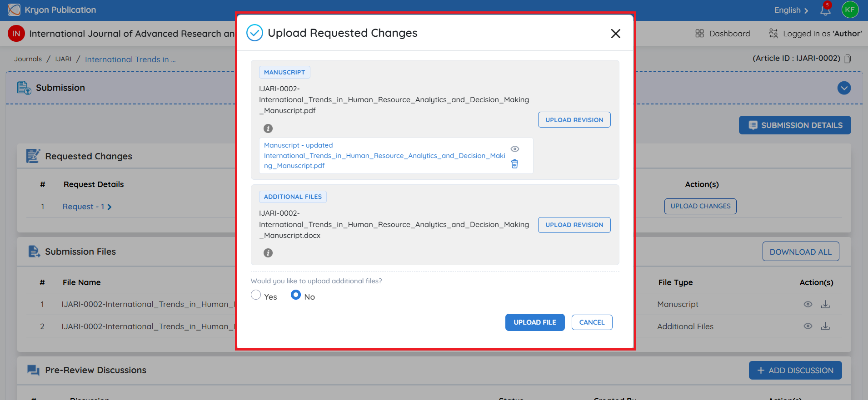Click the Upload File button
868x400 pixels.
tap(535, 322)
